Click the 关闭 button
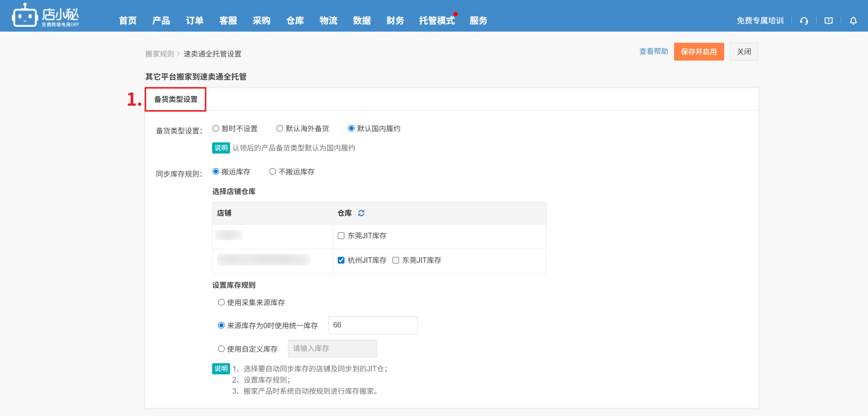This screenshot has height=416, width=868. (x=744, y=52)
